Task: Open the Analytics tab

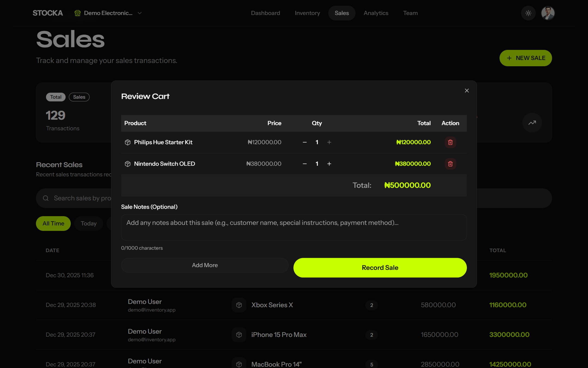Action: 376,13
